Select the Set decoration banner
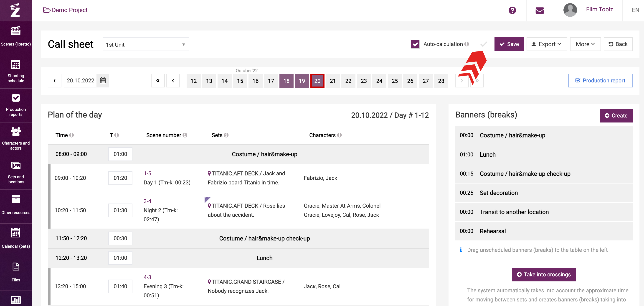The height and width of the screenshot is (306, 644). (543, 193)
